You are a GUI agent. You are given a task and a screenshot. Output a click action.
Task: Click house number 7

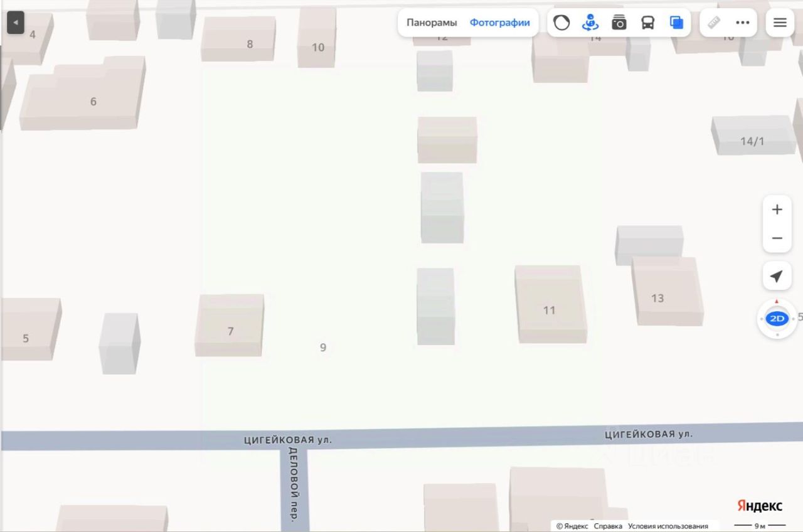230,331
